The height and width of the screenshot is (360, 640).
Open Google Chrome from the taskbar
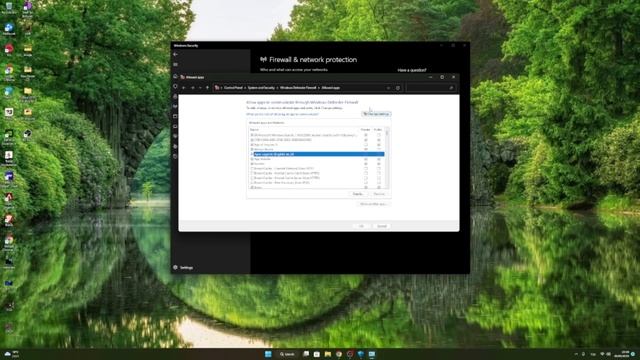(339, 354)
